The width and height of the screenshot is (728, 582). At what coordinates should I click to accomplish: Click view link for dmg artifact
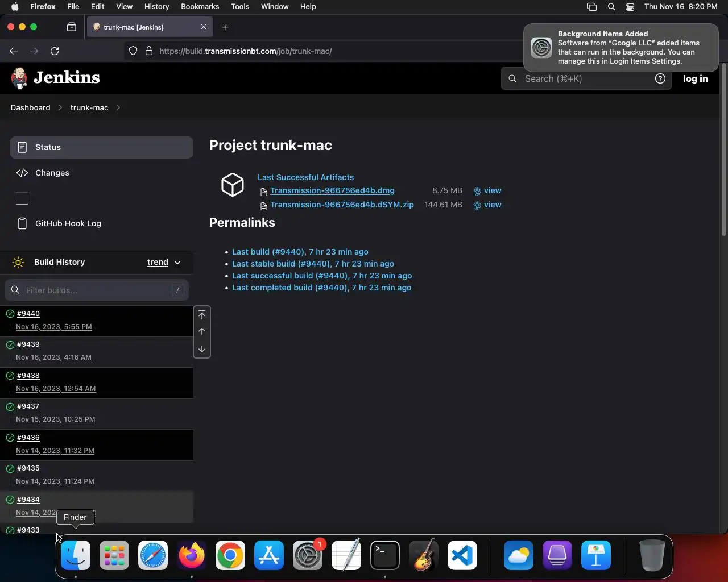pyautogui.click(x=493, y=191)
